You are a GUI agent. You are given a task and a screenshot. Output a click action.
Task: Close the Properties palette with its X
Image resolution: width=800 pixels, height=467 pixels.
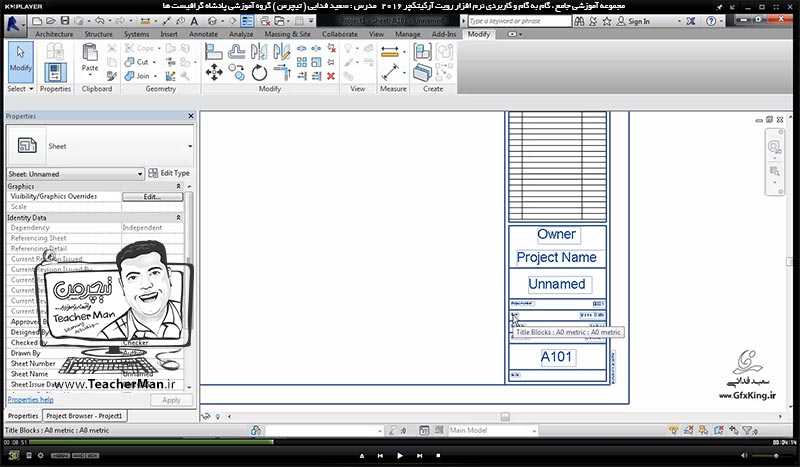click(191, 116)
